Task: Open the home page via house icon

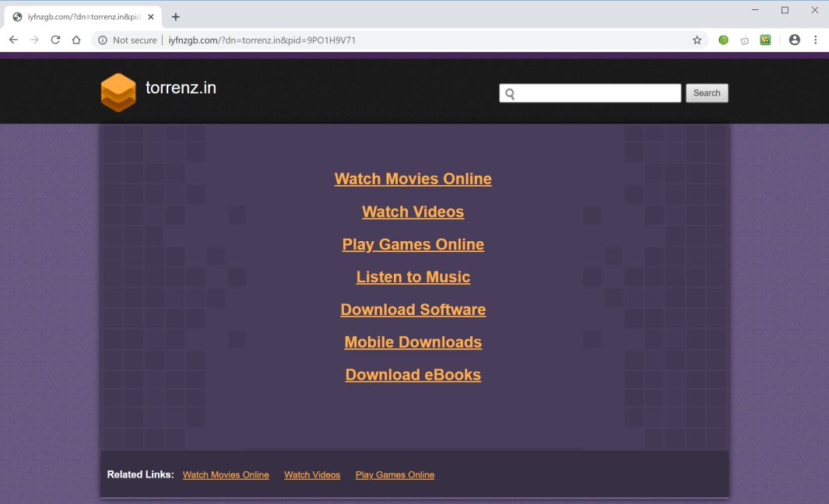Action: click(76, 40)
